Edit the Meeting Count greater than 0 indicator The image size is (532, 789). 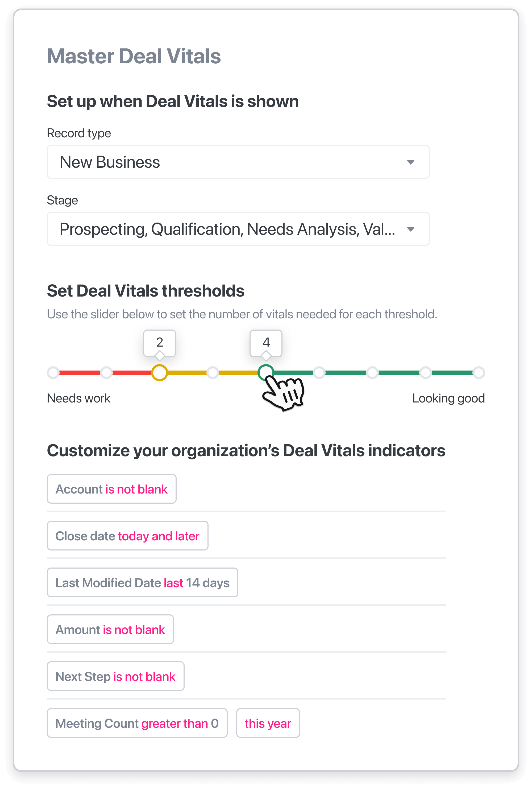pyautogui.click(x=137, y=723)
